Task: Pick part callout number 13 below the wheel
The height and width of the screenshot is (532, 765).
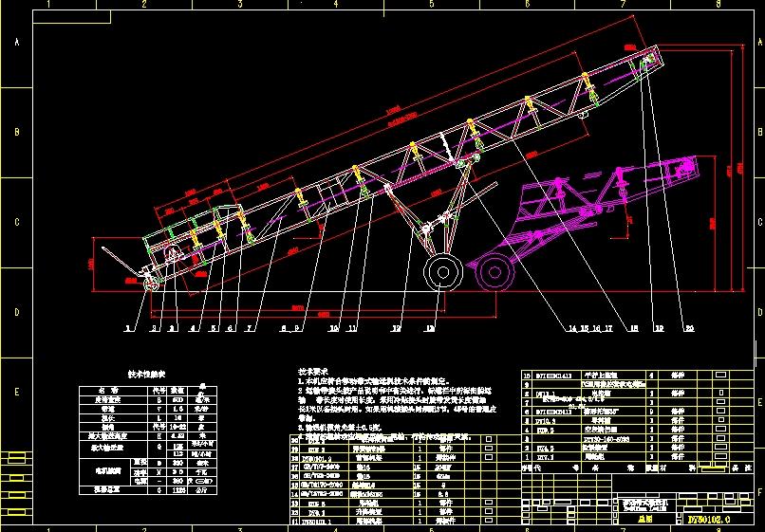Action: 429,329
